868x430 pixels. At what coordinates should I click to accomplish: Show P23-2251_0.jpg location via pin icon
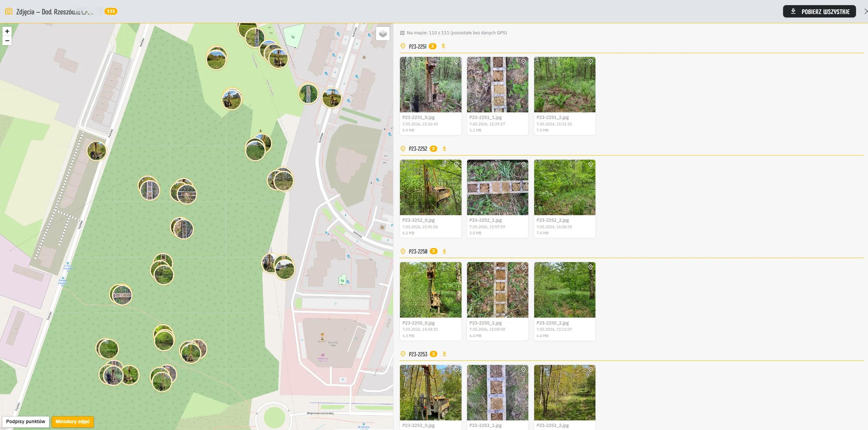coord(456,62)
